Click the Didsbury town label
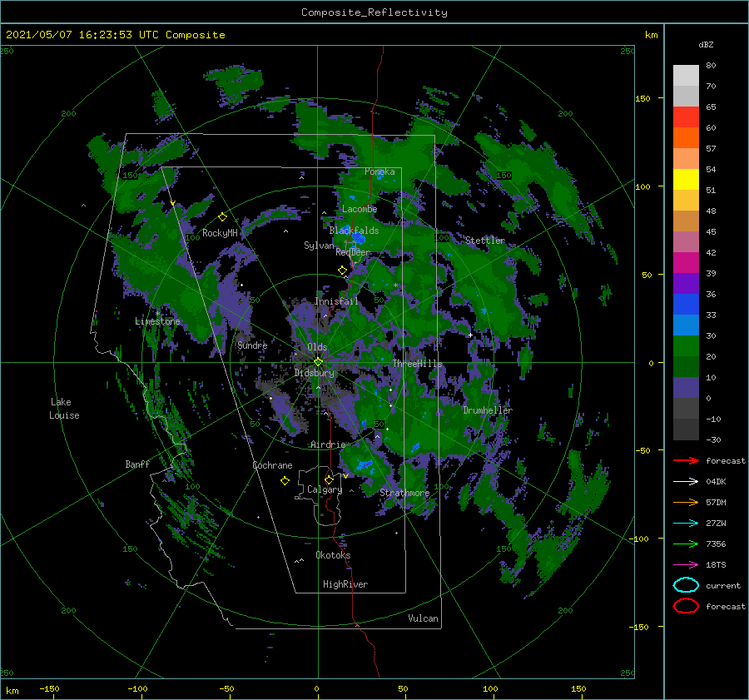Screen dimensions: 749x700 pyautogui.click(x=314, y=373)
